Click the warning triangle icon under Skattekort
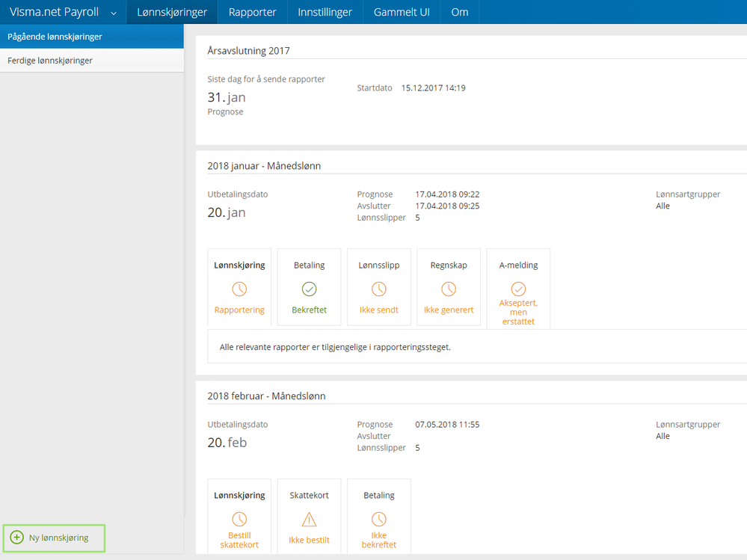747x560 pixels. [x=309, y=519]
